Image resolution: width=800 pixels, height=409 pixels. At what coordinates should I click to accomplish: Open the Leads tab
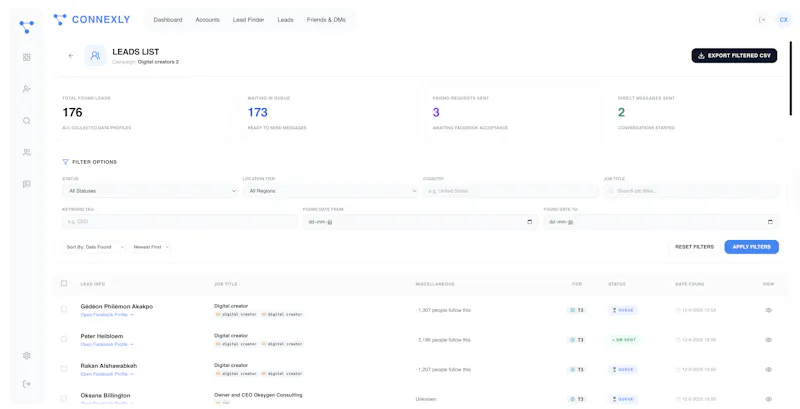285,20
